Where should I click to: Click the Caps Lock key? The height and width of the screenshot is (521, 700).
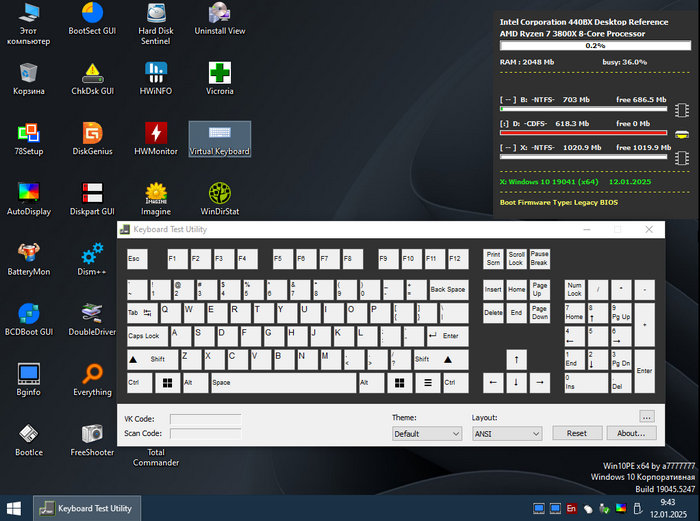147,336
